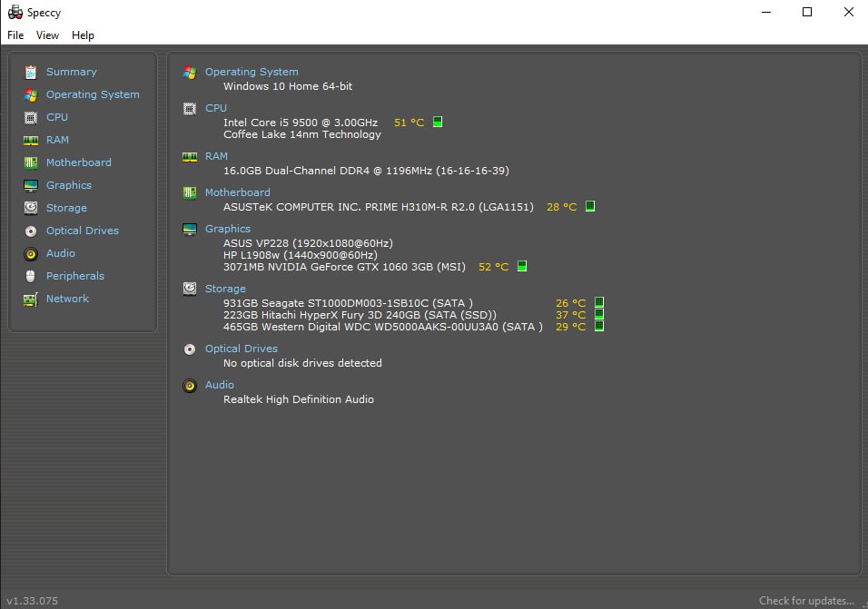Click CPU heading link in summary

[216, 108]
